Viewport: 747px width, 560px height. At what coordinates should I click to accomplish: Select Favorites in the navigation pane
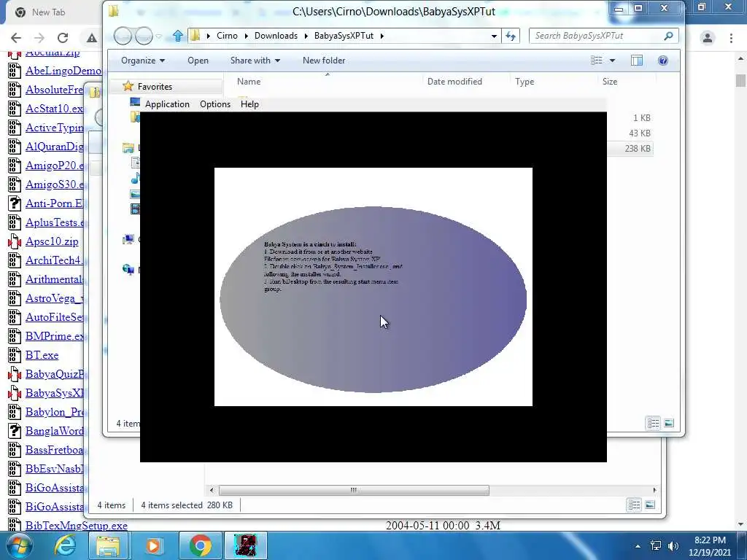click(x=155, y=87)
